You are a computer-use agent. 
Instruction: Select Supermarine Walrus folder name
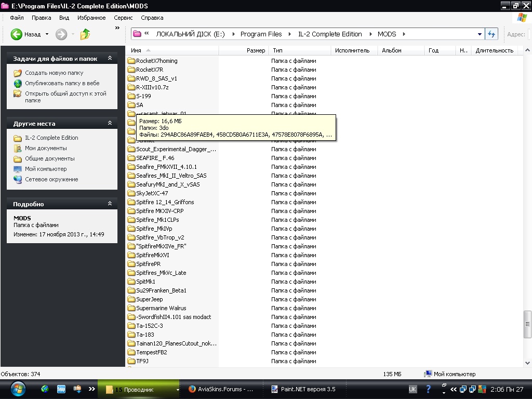coord(161,308)
